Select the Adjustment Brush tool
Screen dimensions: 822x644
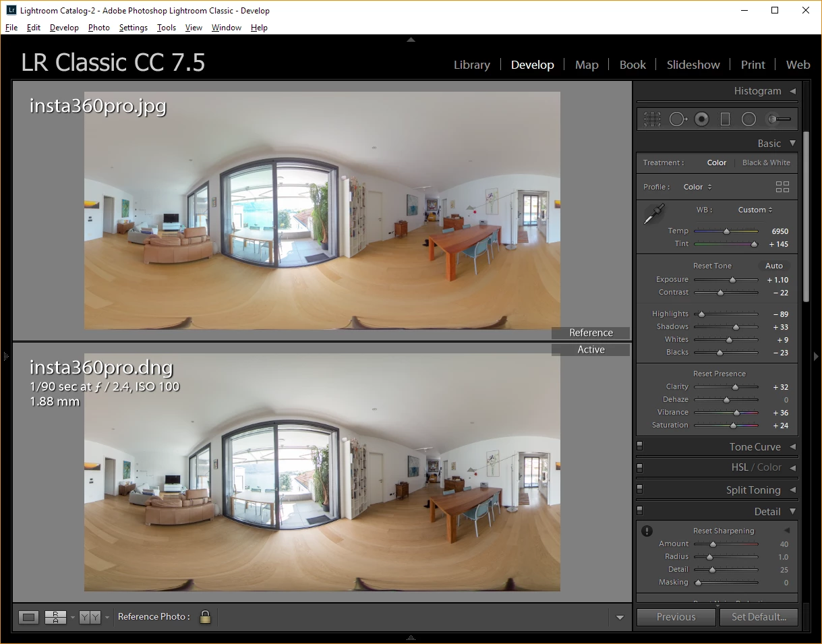779,119
